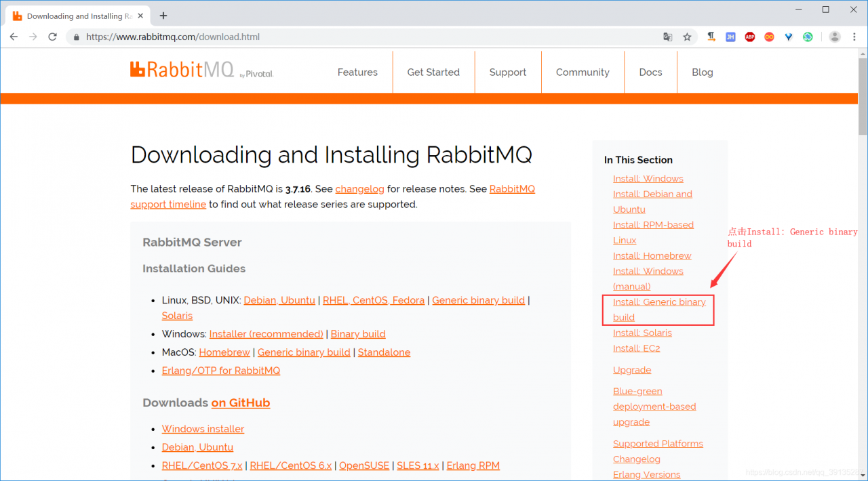Open the on GitHub downloads link
The height and width of the screenshot is (481, 868).
tap(241, 402)
